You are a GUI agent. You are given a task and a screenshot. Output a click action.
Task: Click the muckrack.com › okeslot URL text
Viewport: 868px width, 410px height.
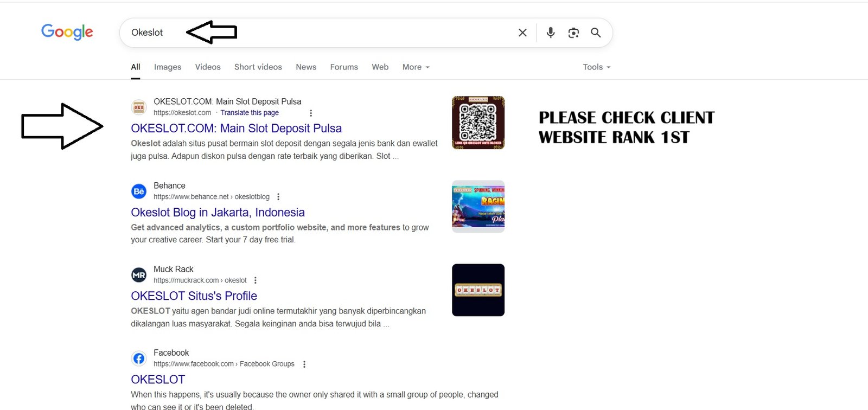coord(200,280)
